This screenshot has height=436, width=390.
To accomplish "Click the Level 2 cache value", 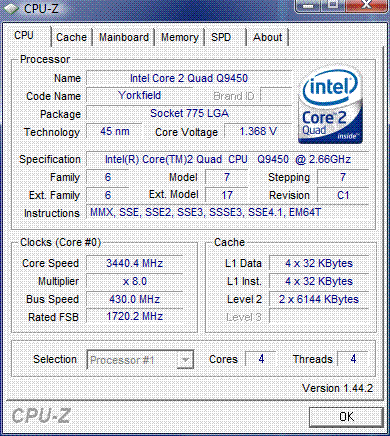I will 319,299.
